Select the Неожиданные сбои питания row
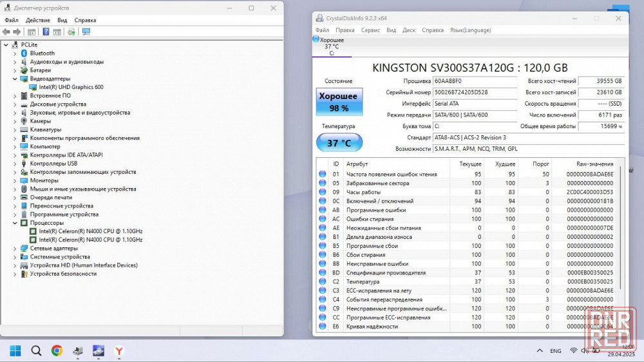The height and width of the screenshot is (362, 644). (x=468, y=227)
